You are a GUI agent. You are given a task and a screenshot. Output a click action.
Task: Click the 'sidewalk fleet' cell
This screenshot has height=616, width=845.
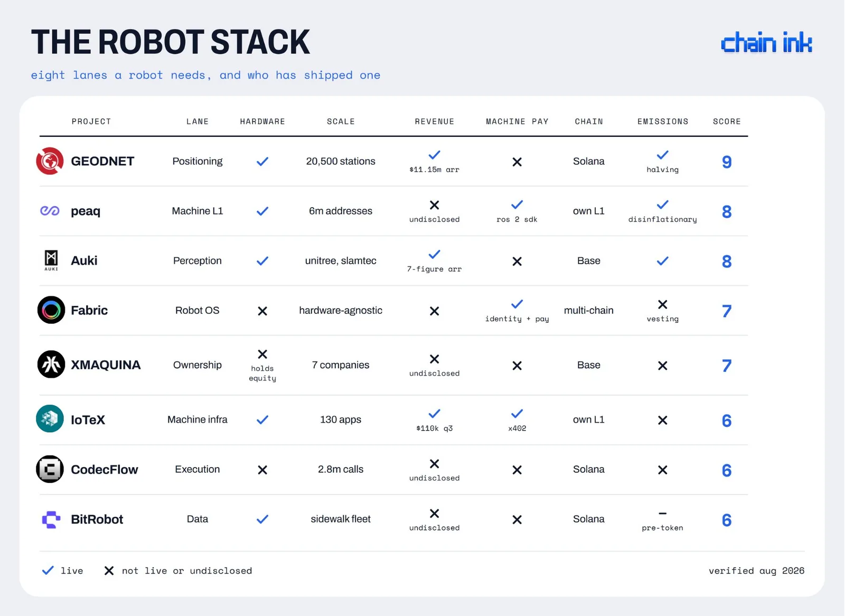341,519
